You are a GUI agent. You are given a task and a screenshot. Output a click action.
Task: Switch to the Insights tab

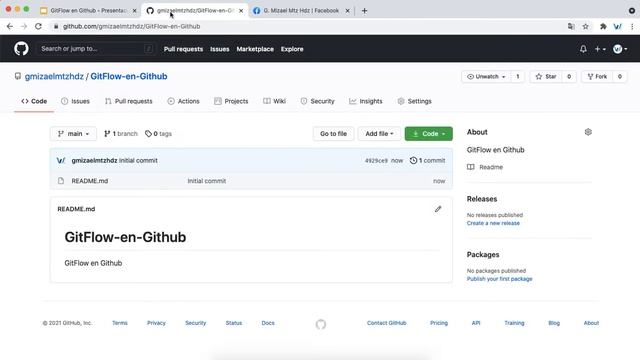coord(366,101)
